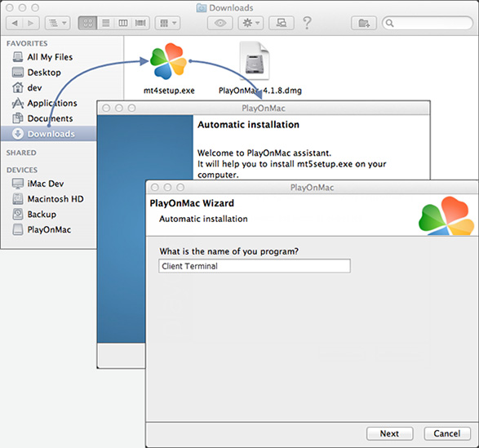Switch Finder to list view

pyautogui.click(x=106, y=23)
